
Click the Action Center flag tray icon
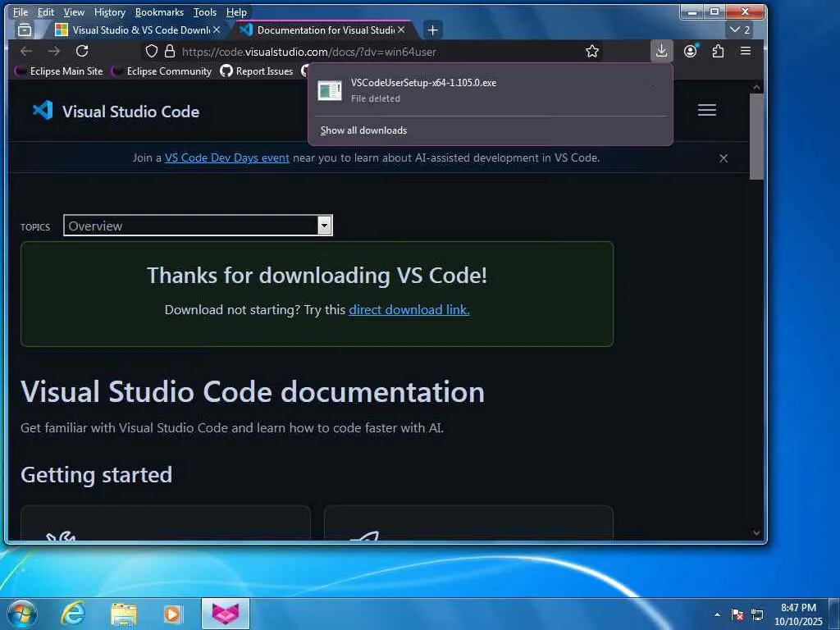pyautogui.click(x=737, y=614)
